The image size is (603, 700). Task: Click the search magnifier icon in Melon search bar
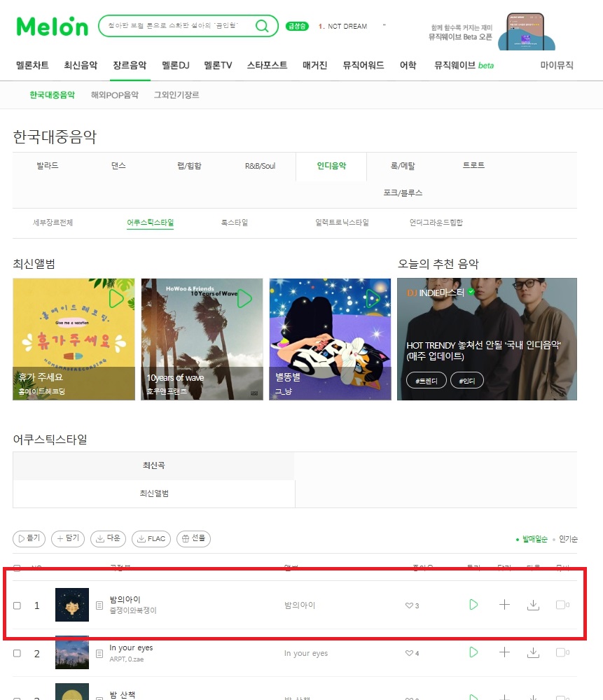click(x=262, y=26)
